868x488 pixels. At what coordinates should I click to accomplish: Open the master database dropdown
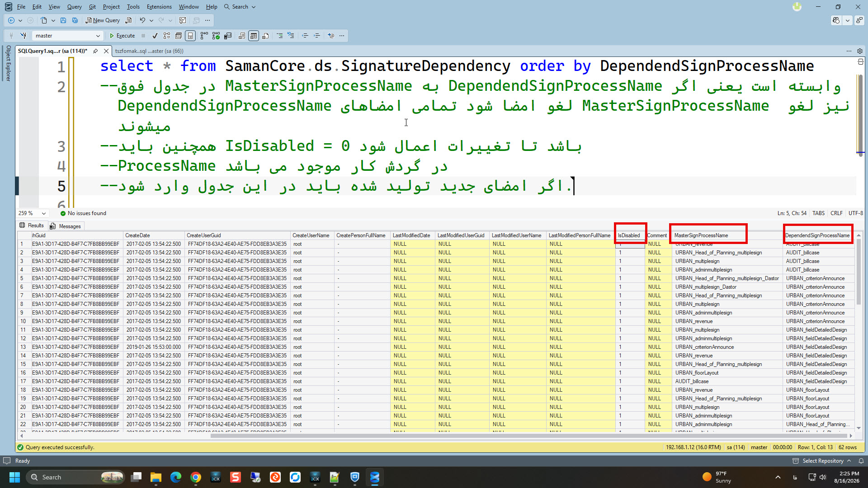tap(67, 36)
